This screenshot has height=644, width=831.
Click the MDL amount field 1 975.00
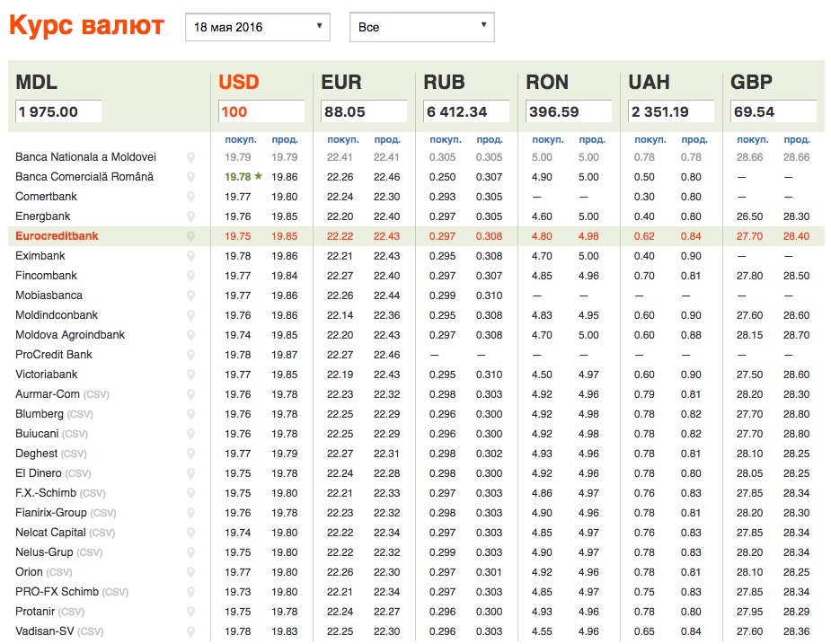click(x=58, y=111)
